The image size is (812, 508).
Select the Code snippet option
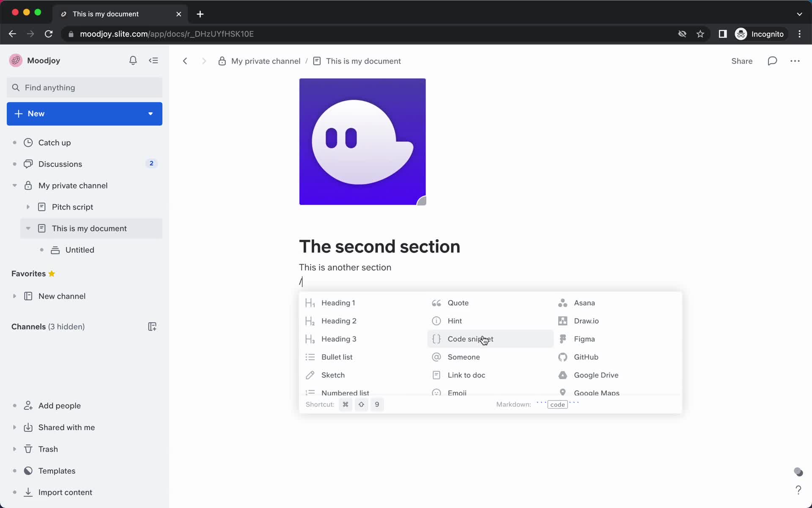(x=471, y=339)
